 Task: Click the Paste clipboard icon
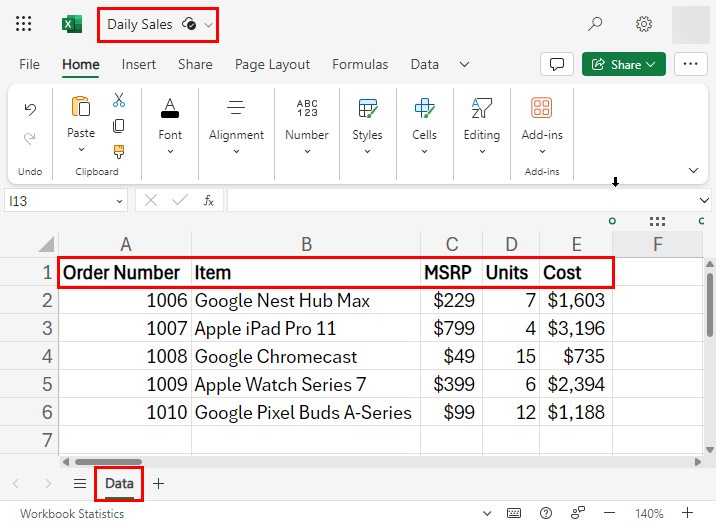pos(81,106)
